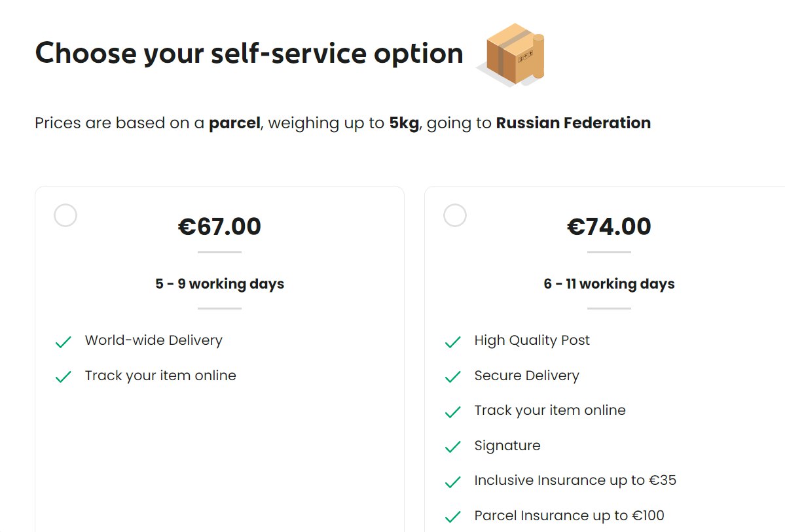Click checkmark beside High Quality Post
The image size is (785, 532).
(x=452, y=342)
